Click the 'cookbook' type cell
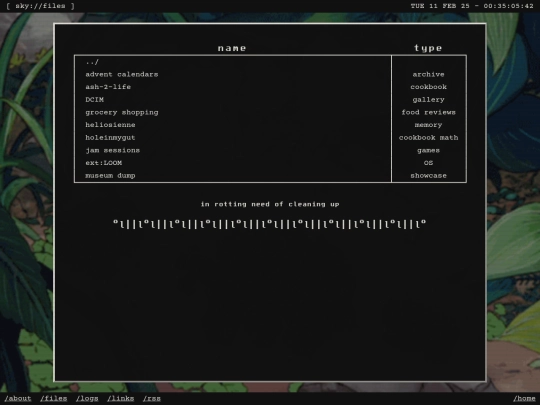The height and width of the screenshot is (405, 540). point(428,87)
